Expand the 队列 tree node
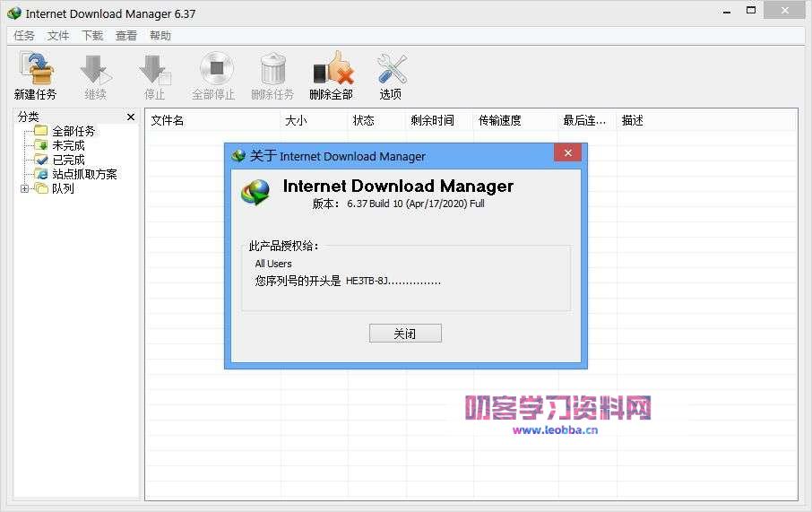This screenshot has width=812, height=512. point(24,188)
